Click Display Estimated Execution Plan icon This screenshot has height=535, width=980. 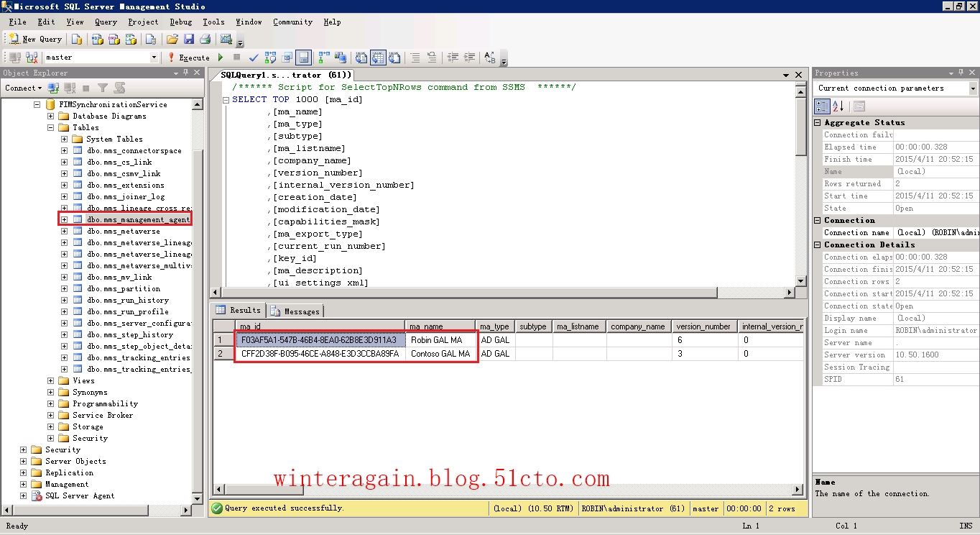click(x=270, y=57)
